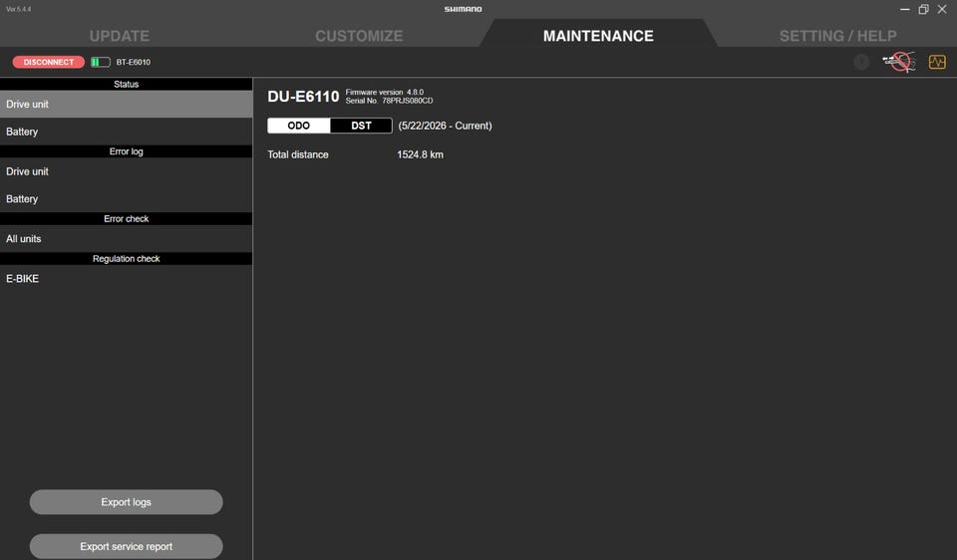Switch to the UPDATE tab
The width and height of the screenshot is (957, 560).
click(119, 36)
